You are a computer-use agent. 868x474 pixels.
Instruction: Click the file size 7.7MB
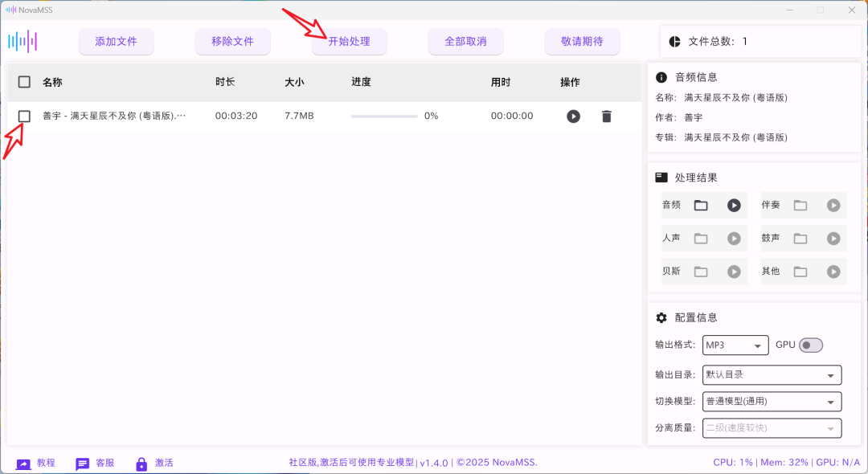coord(299,116)
